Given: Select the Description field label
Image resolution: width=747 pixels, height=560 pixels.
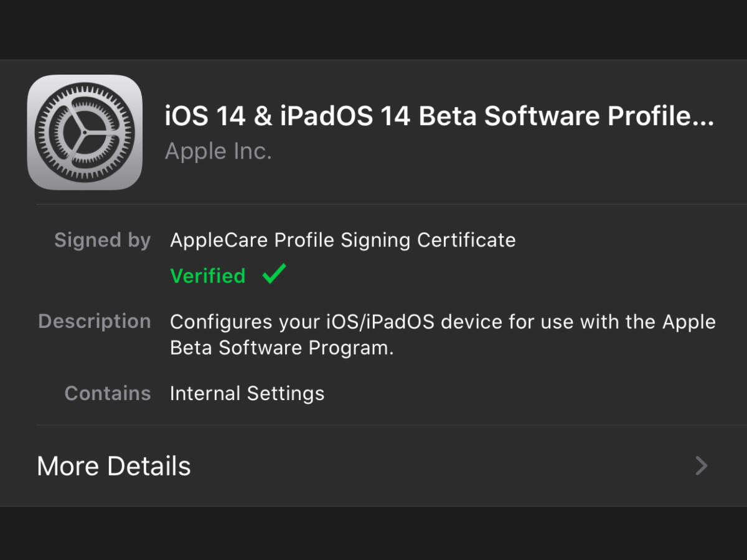Looking at the screenshot, I should [x=95, y=322].
